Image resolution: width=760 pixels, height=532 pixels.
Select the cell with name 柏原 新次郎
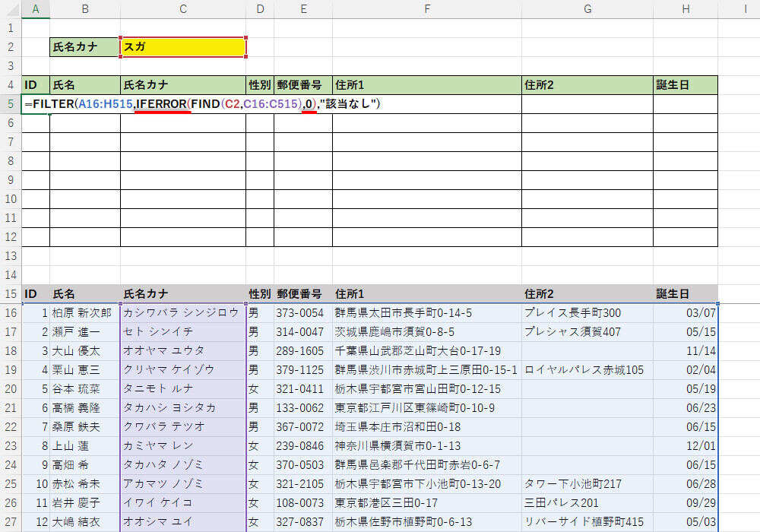pos(85,313)
